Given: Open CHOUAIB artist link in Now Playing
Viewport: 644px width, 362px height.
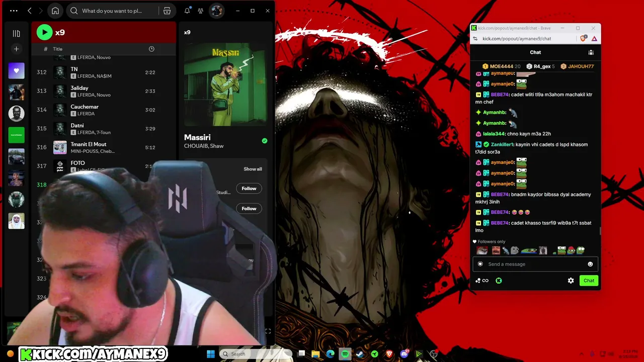Looking at the screenshot, I should click(x=195, y=146).
